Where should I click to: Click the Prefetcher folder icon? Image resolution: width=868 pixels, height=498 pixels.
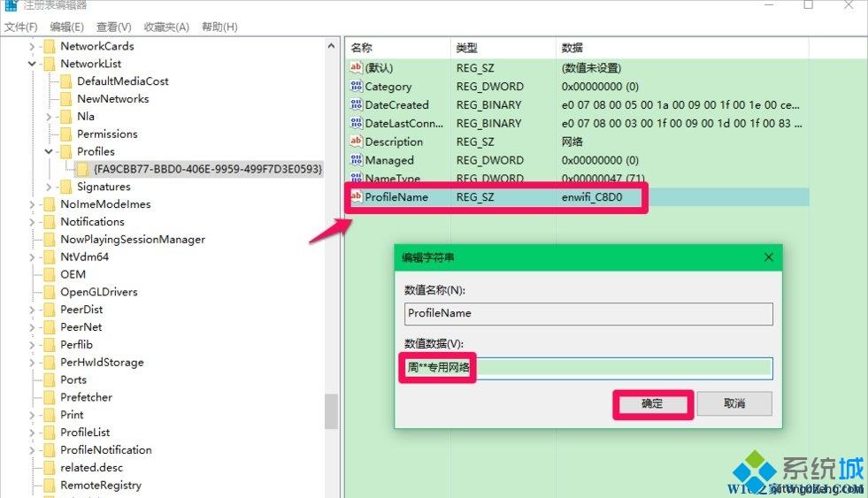point(50,397)
